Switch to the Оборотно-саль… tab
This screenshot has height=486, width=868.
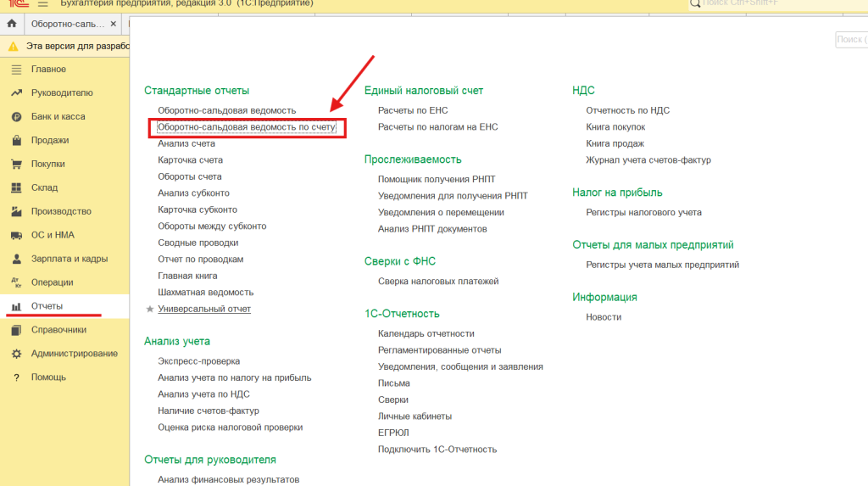pos(68,24)
